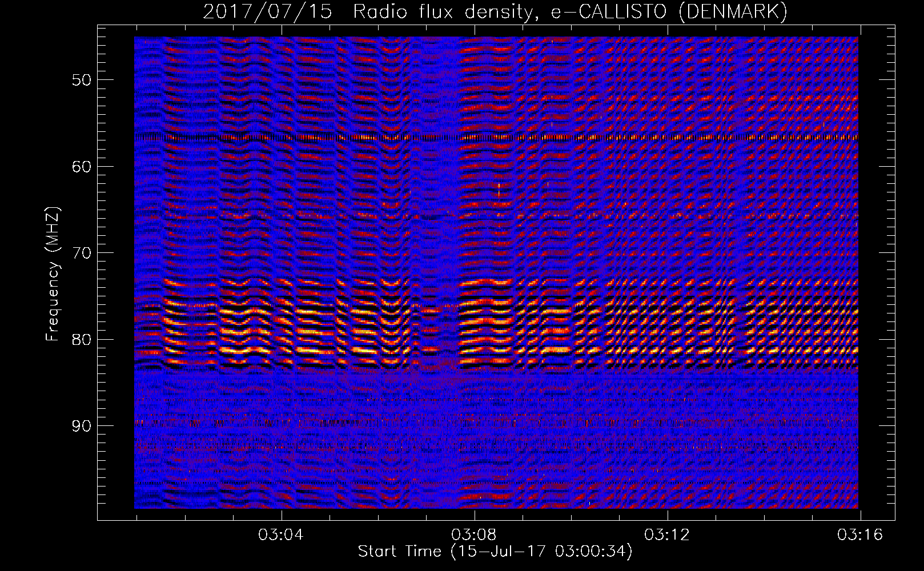
Task: Click the 03:08 time tick label
Action: point(474,535)
